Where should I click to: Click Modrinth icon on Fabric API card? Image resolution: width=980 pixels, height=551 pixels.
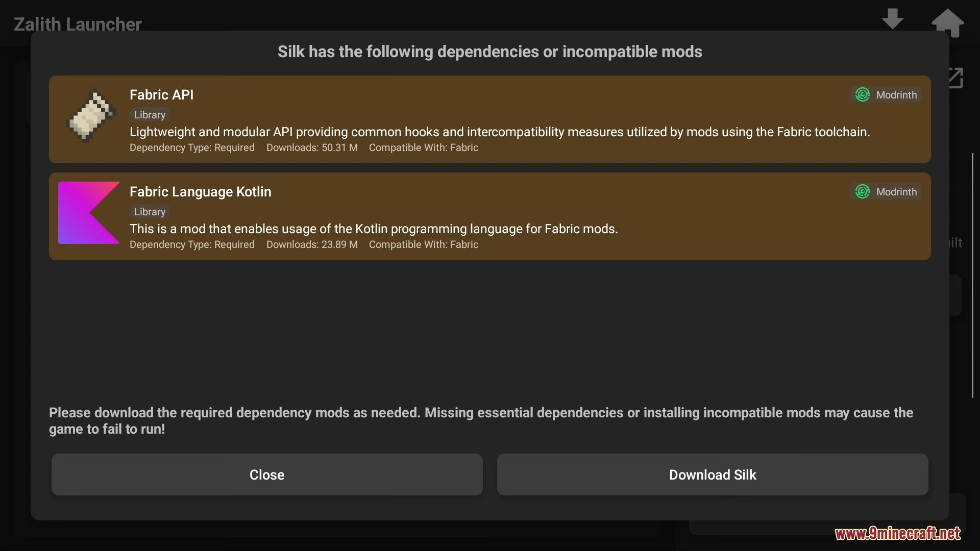pos(862,95)
